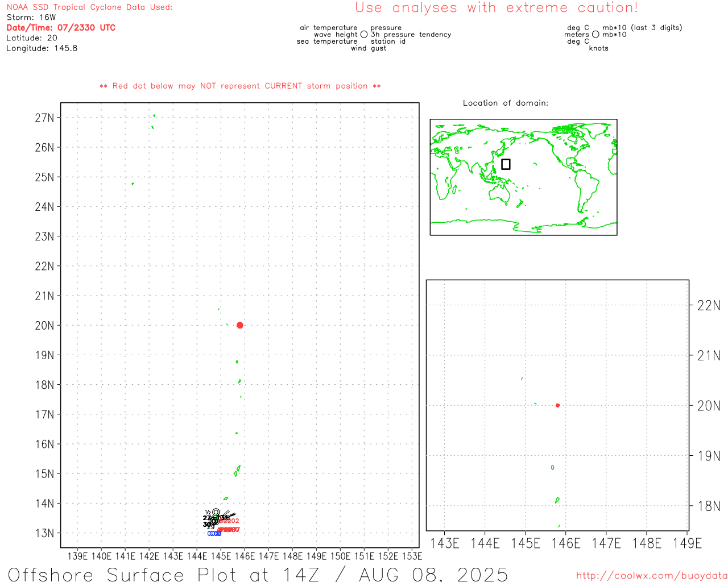Click the 'Storm: 16W' text

(x=31, y=18)
